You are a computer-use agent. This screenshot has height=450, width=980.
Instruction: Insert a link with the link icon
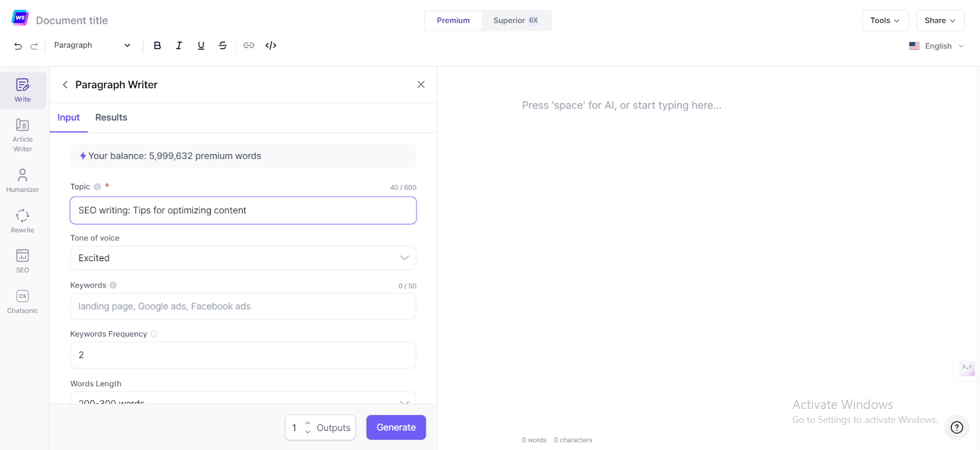[249, 45]
